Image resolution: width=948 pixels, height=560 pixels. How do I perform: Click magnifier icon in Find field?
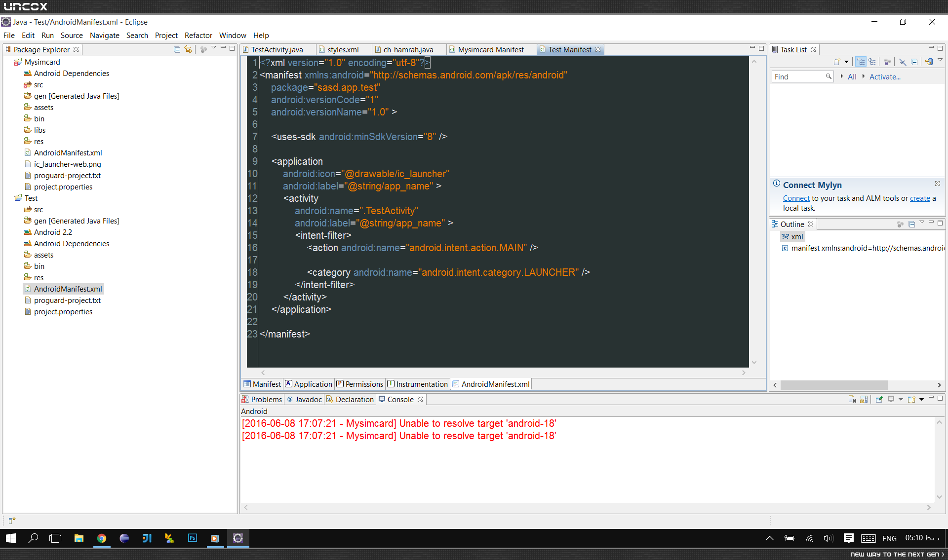tap(829, 76)
